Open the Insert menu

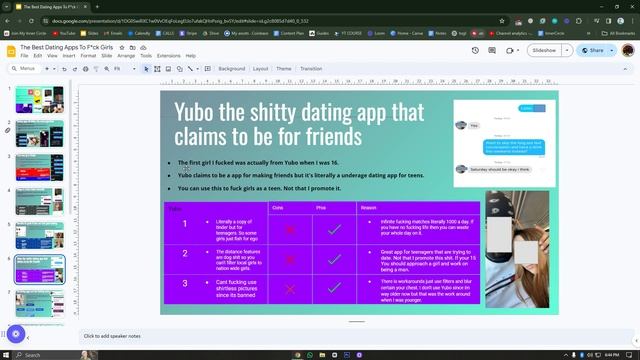point(69,56)
